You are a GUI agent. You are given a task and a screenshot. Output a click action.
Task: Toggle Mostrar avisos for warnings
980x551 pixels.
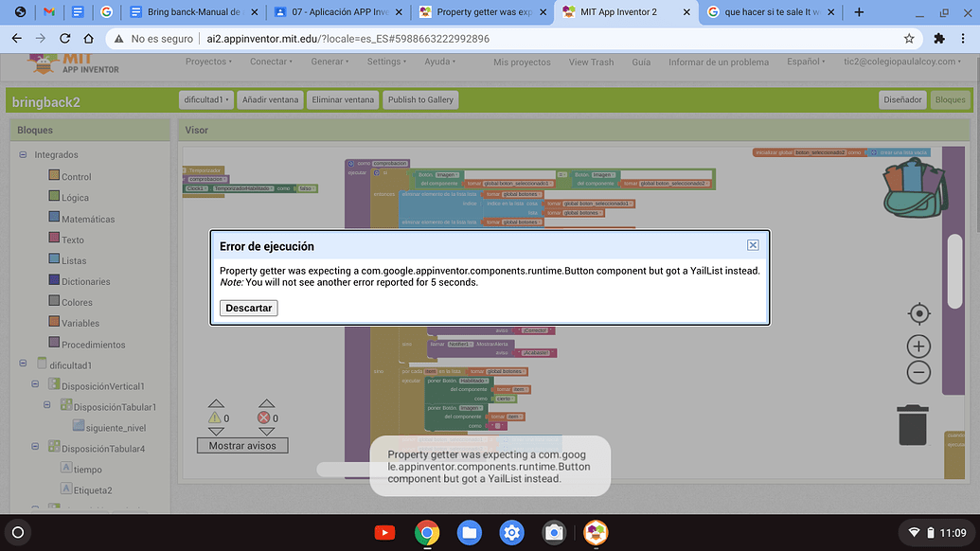pyautogui.click(x=242, y=445)
